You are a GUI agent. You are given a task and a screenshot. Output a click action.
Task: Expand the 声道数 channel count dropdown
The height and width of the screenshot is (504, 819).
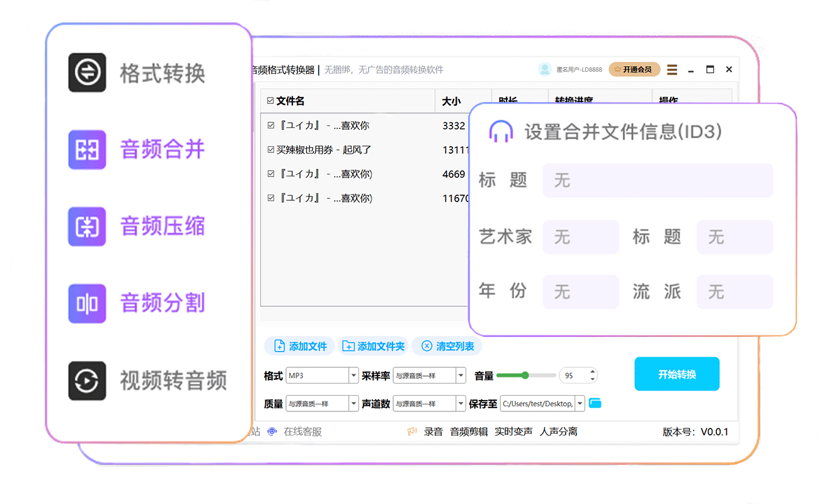[x=461, y=404]
